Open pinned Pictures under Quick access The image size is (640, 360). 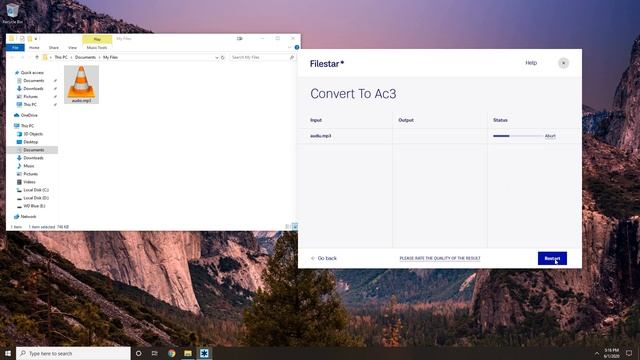30,97
